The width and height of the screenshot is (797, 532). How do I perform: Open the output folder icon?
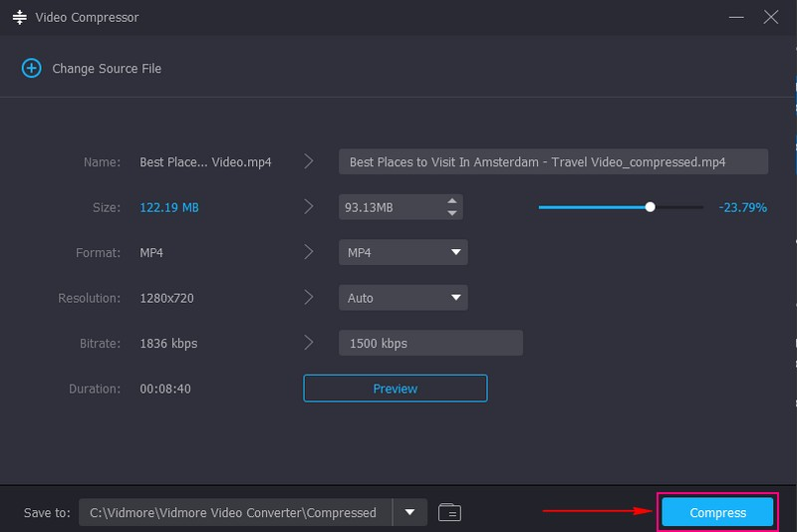[x=449, y=513]
